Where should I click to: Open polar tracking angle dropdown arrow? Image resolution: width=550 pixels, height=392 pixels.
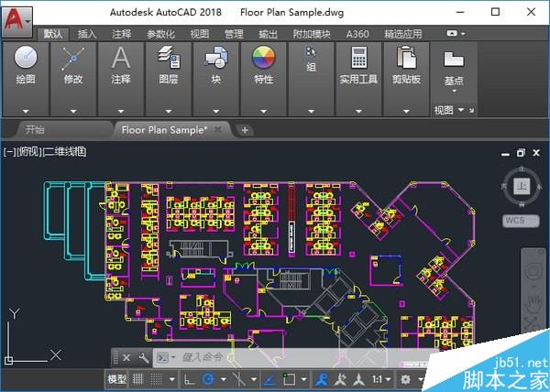coord(224,379)
